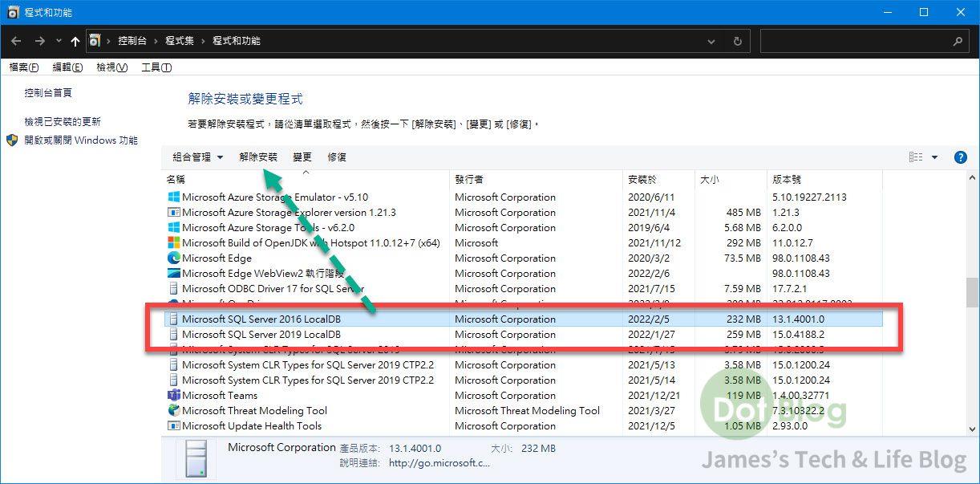Refresh the programs list
980x484 pixels.
[x=737, y=41]
